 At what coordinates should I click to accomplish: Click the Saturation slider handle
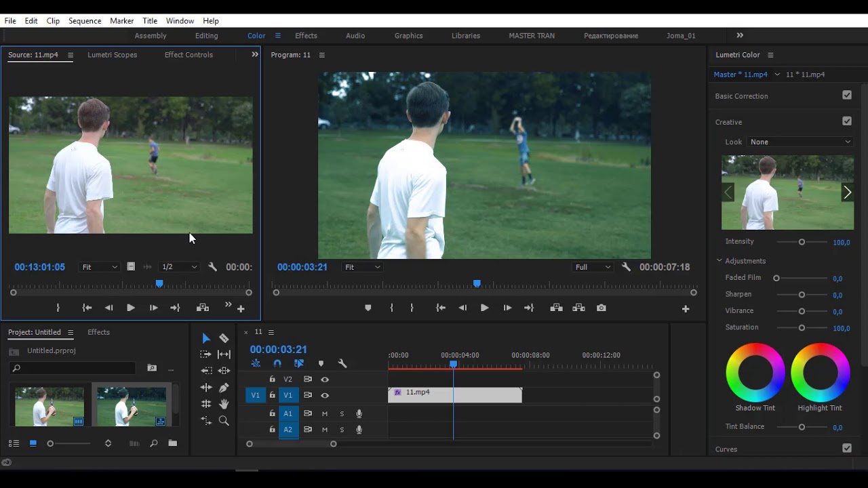802,327
